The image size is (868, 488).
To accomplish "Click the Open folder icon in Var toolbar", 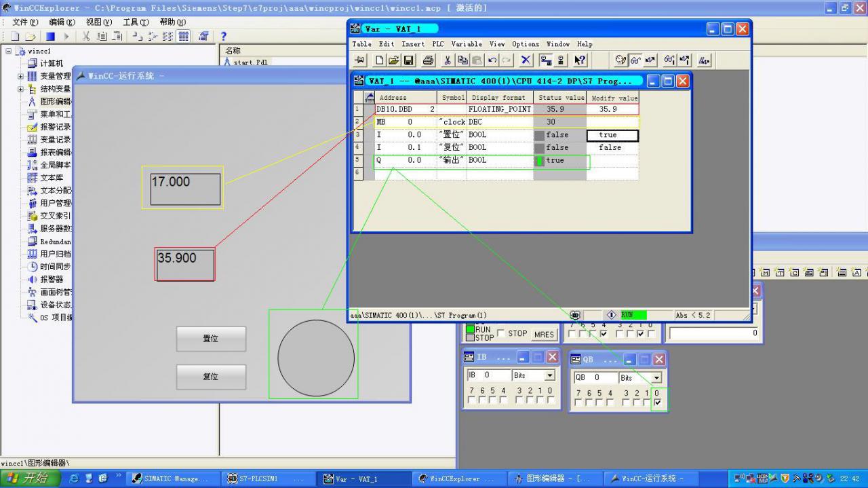I will point(394,60).
